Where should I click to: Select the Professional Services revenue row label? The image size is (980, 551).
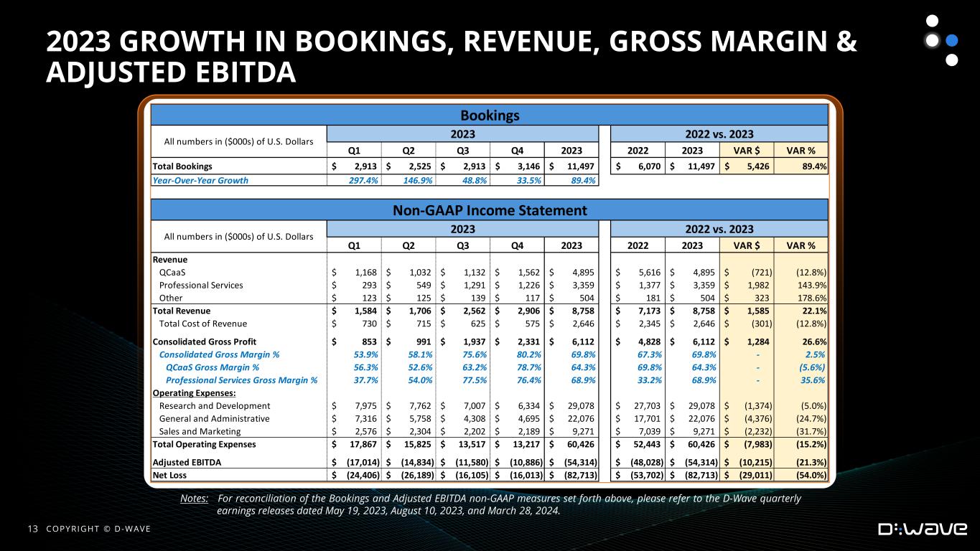(201, 285)
